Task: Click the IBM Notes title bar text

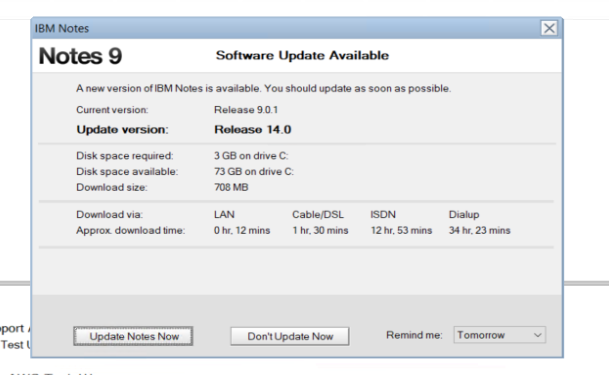Action: tap(62, 28)
